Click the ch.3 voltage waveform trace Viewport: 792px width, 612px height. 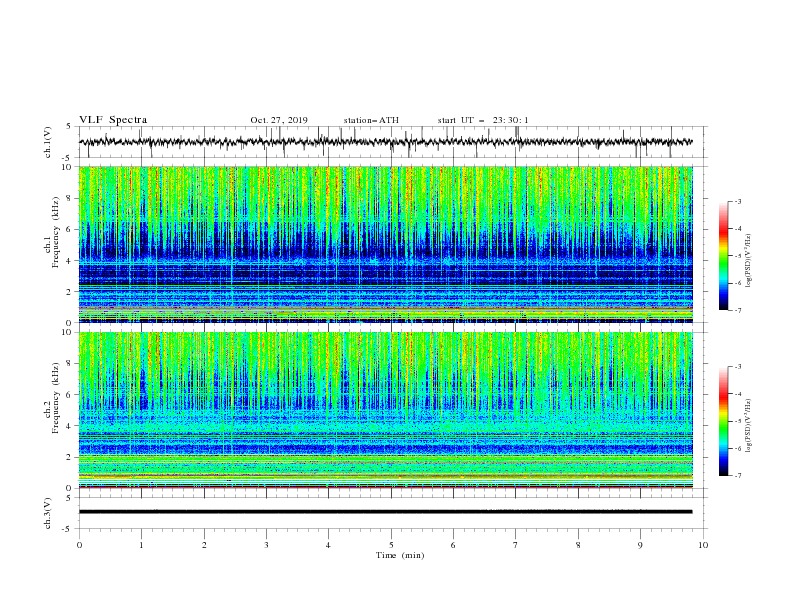coord(385,512)
